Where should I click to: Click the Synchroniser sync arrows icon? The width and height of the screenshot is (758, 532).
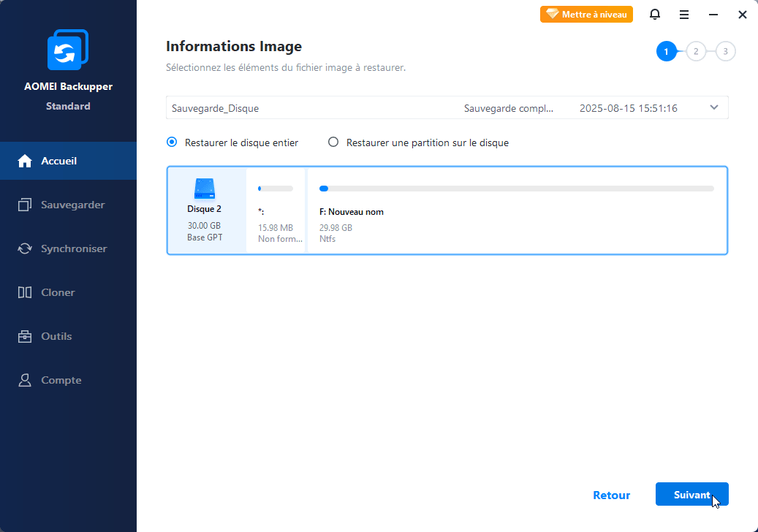[25, 248]
